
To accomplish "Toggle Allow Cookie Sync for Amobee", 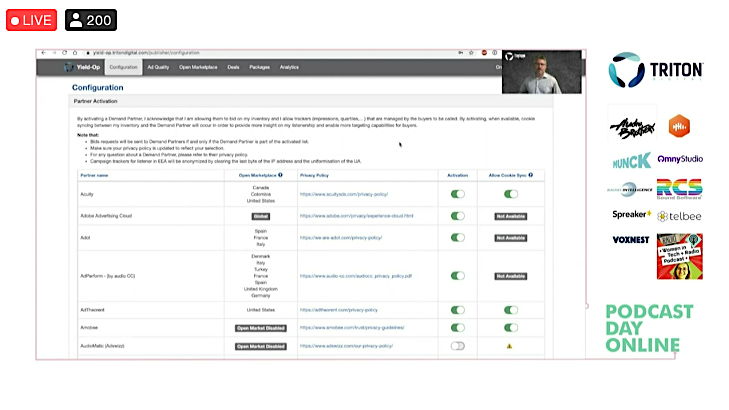I will [x=510, y=328].
